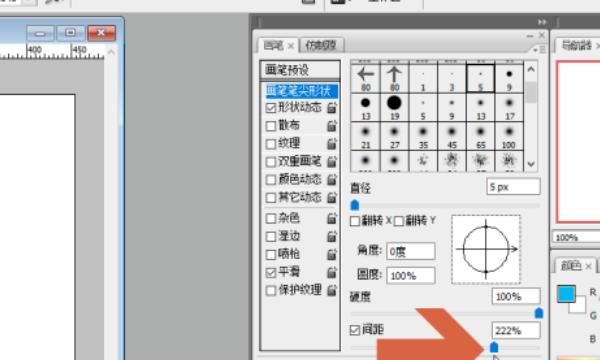Close the 画笔 tab with its x
Screen dimensions: 600x360
[291, 46]
